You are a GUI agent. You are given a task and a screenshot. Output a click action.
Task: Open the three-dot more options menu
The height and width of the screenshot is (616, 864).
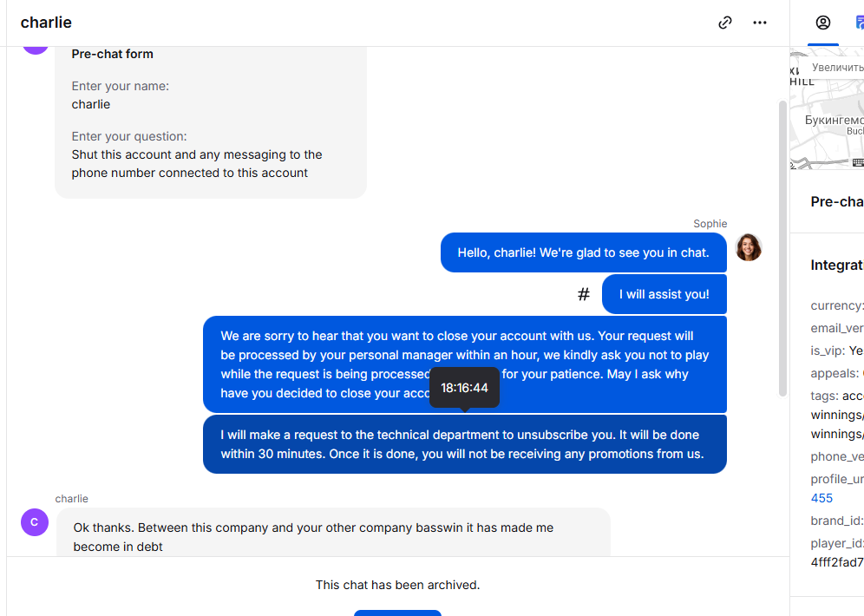(x=760, y=23)
